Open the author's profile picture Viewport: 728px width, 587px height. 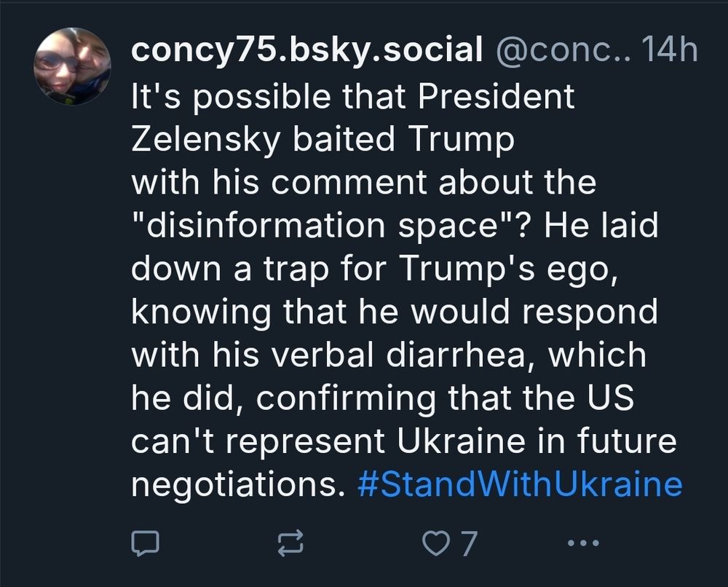coord(72,66)
